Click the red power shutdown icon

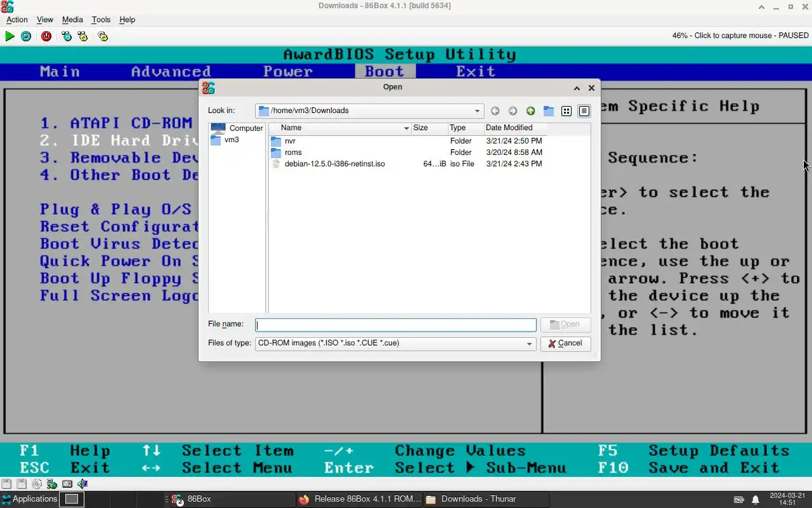coord(46,36)
